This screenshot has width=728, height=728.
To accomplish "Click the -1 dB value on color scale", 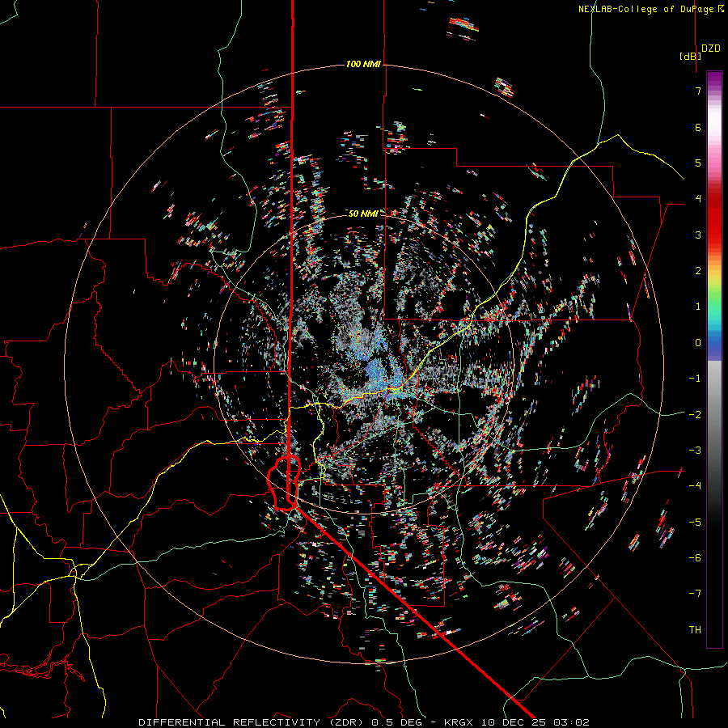I will pyautogui.click(x=695, y=379).
